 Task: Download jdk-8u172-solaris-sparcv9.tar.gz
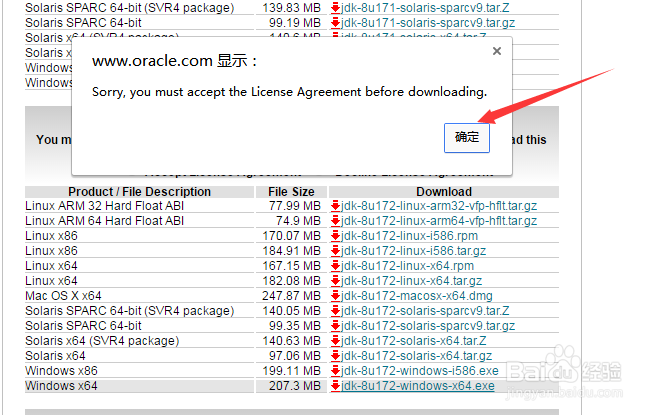tap(428, 326)
